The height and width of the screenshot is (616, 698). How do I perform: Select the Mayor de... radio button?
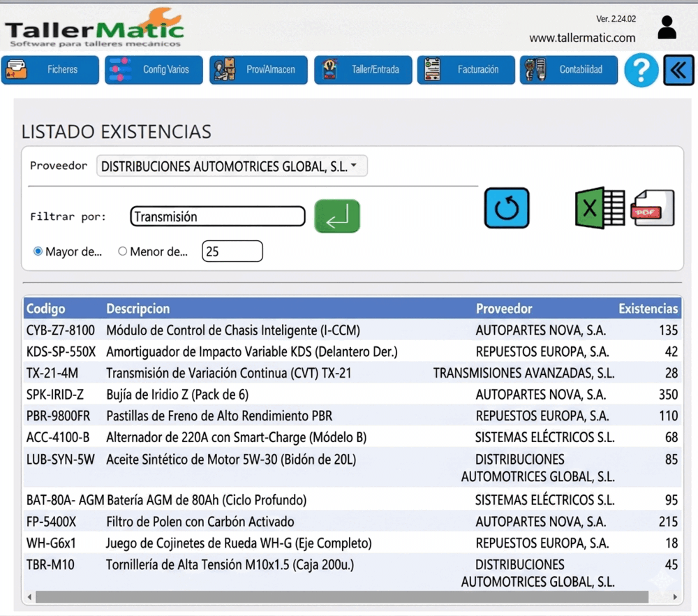coord(38,251)
